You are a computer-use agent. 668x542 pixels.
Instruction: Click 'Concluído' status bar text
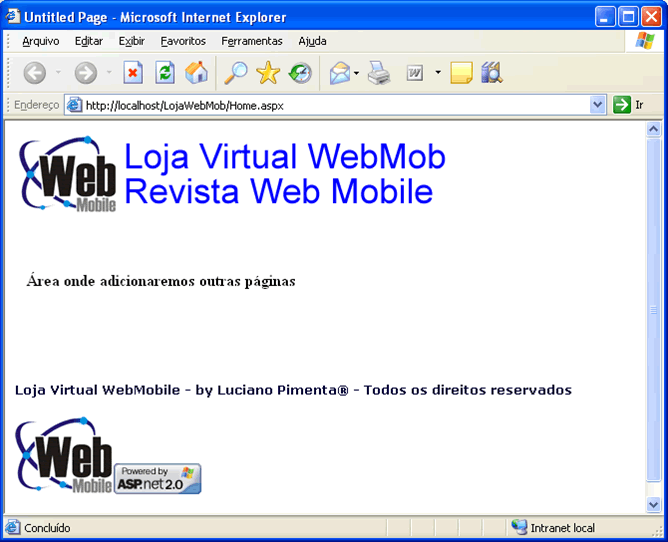coord(47,528)
